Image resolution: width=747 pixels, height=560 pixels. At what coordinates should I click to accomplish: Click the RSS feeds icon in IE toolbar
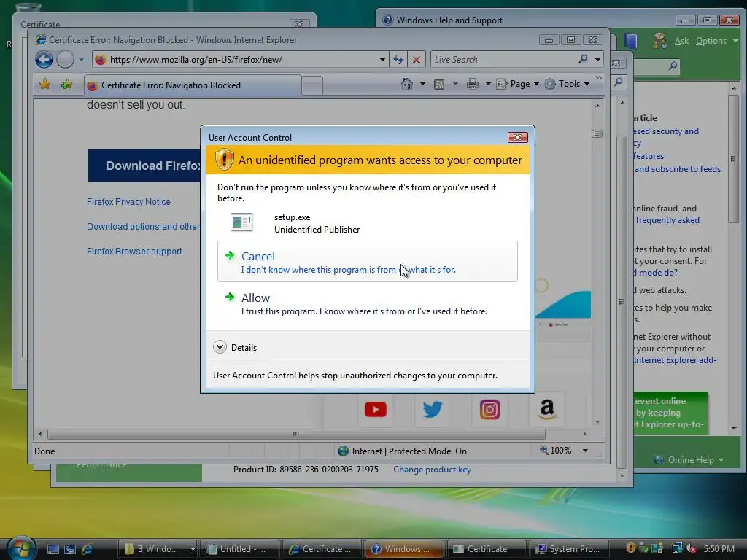pyautogui.click(x=439, y=85)
